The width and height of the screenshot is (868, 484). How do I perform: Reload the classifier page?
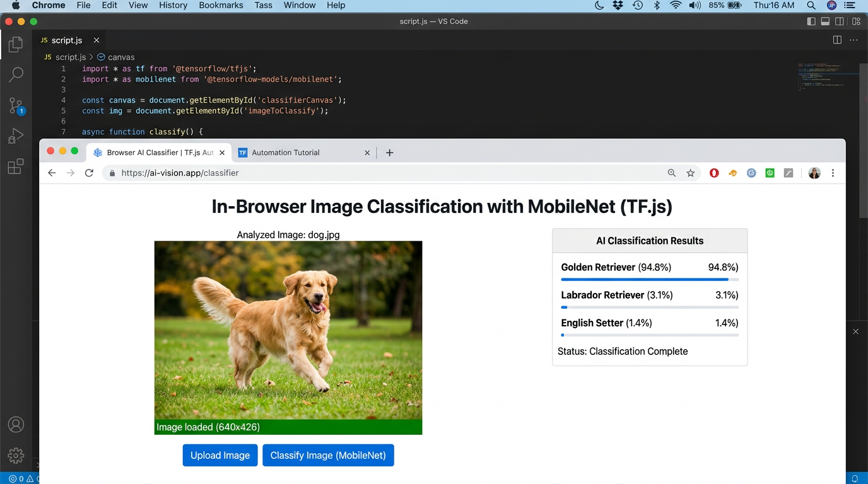(89, 173)
